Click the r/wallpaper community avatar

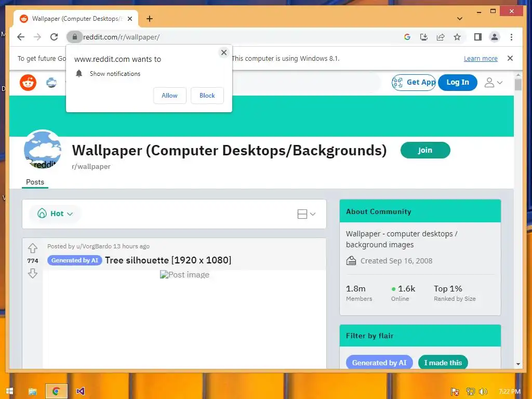tap(43, 149)
